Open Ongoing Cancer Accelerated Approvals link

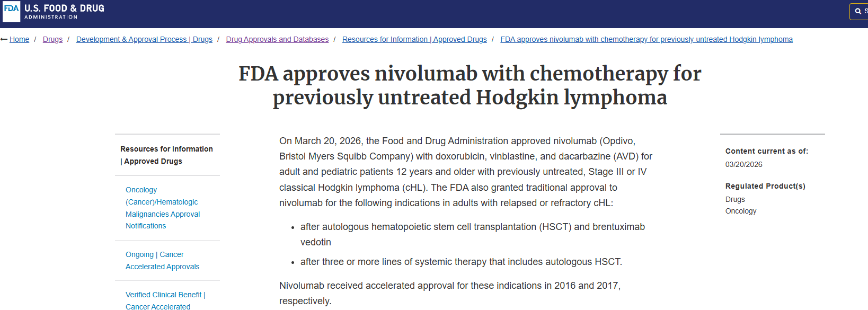click(162, 261)
